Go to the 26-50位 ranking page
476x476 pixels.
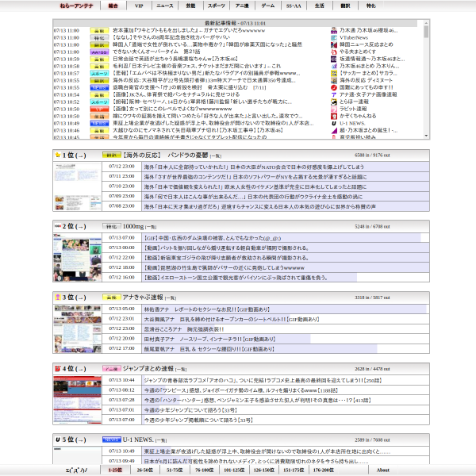click(145, 470)
